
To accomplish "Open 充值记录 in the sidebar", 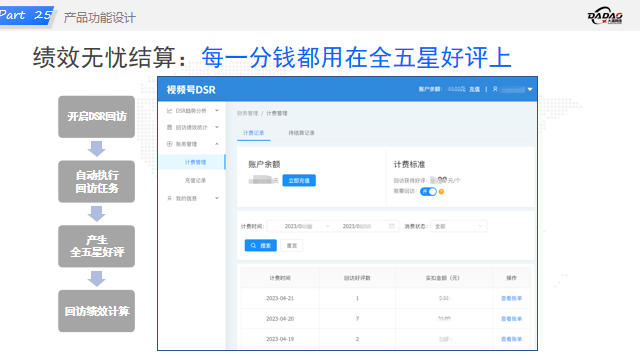I will click(x=195, y=180).
